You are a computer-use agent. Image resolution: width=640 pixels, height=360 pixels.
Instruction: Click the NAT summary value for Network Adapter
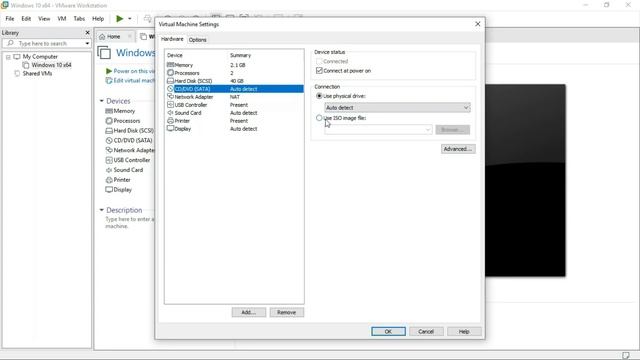click(235, 97)
